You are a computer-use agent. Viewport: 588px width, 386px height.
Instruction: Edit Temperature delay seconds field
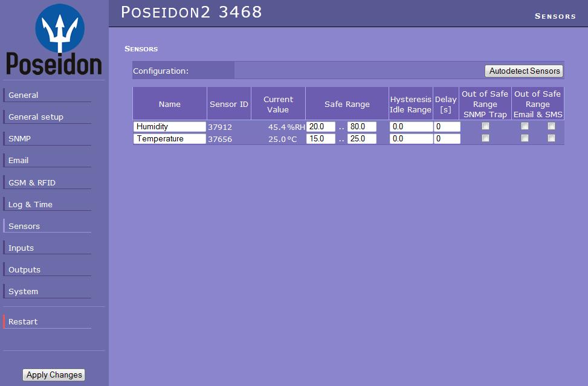(x=447, y=139)
